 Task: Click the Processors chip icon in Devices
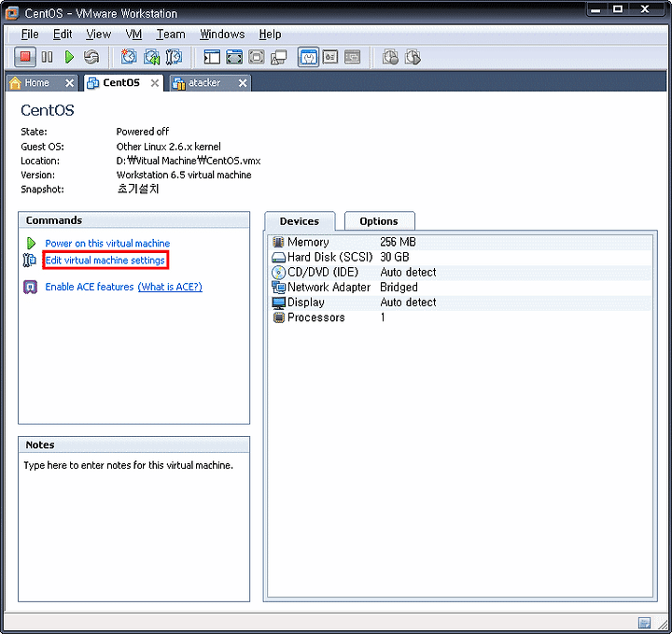pos(278,317)
